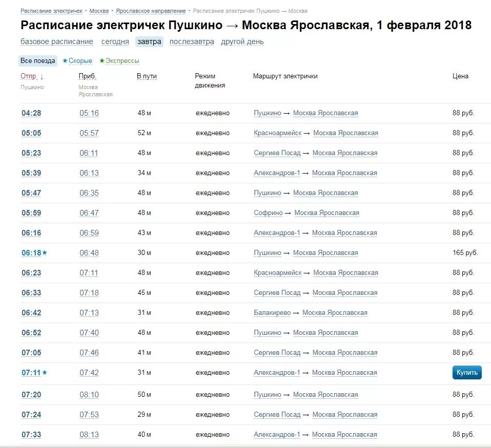Click the 06:59 arrival time
This screenshot has height=448, width=491.
(x=89, y=233)
